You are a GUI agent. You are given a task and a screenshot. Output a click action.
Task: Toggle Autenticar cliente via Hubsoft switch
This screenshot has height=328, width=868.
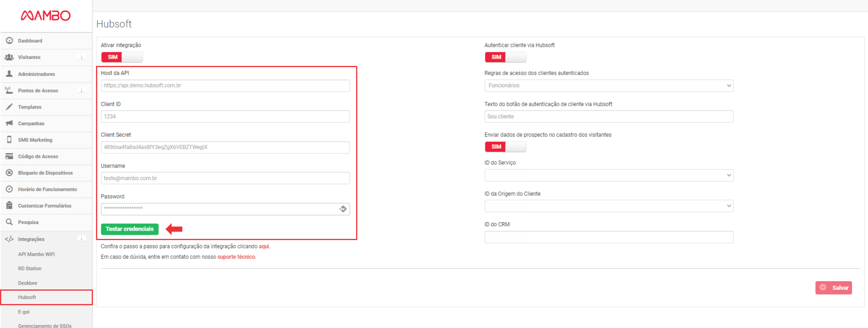[505, 57]
